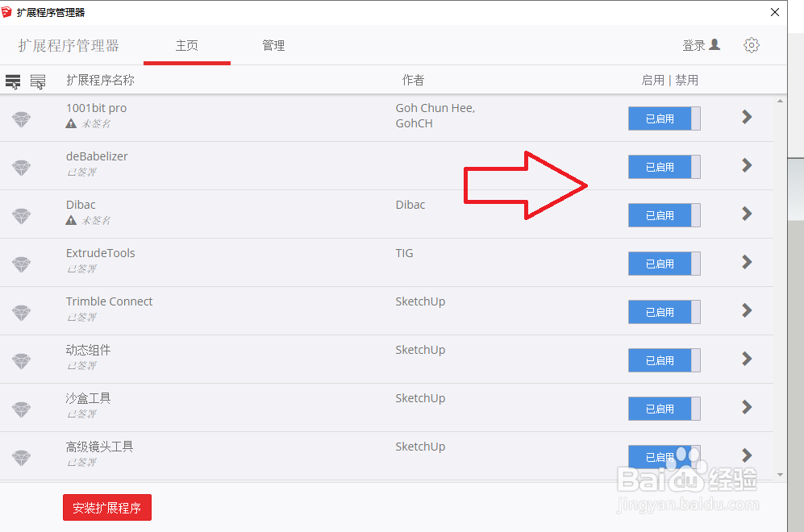Click the TIG author text
This screenshot has width=804, height=532.
[404, 253]
